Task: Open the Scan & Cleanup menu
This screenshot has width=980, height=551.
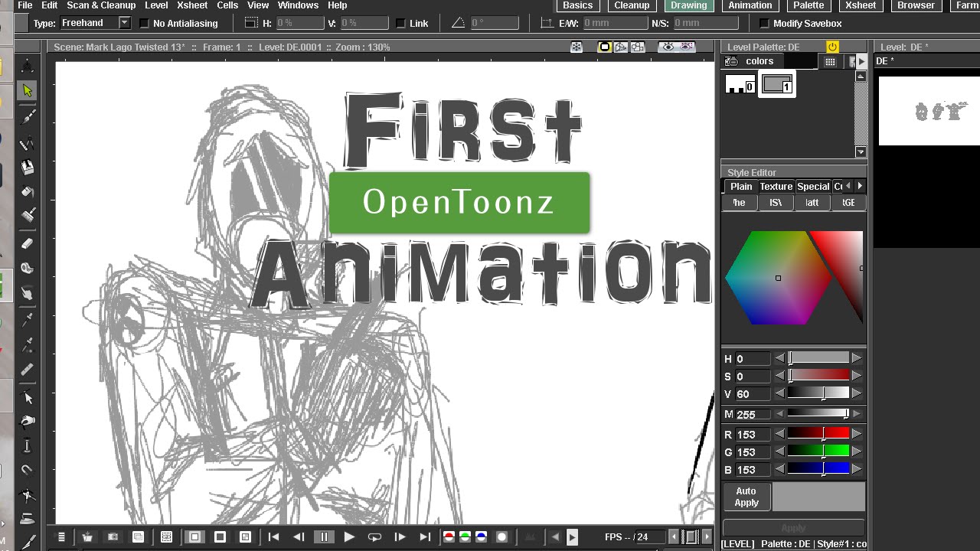Action: point(101,5)
